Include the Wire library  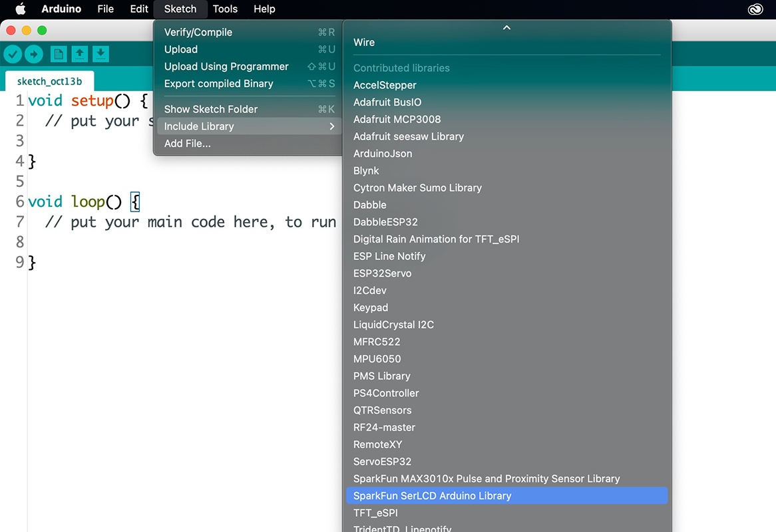coord(506,43)
